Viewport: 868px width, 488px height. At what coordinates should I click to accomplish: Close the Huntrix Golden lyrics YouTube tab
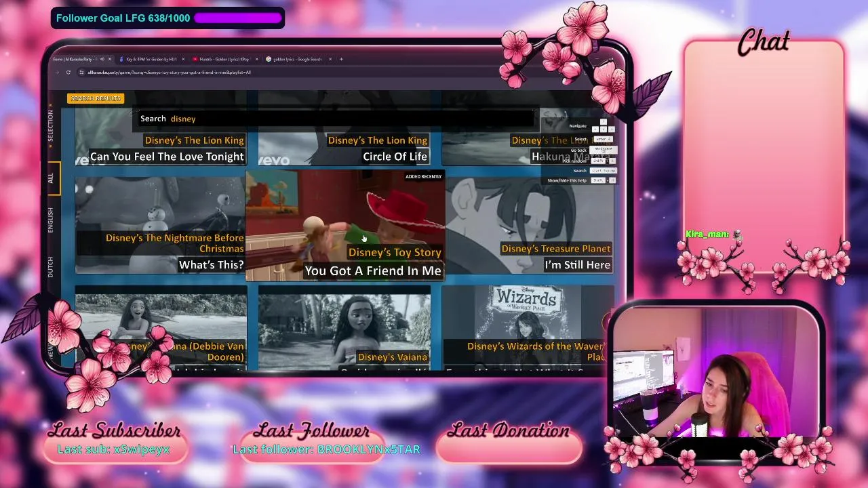click(x=257, y=59)
